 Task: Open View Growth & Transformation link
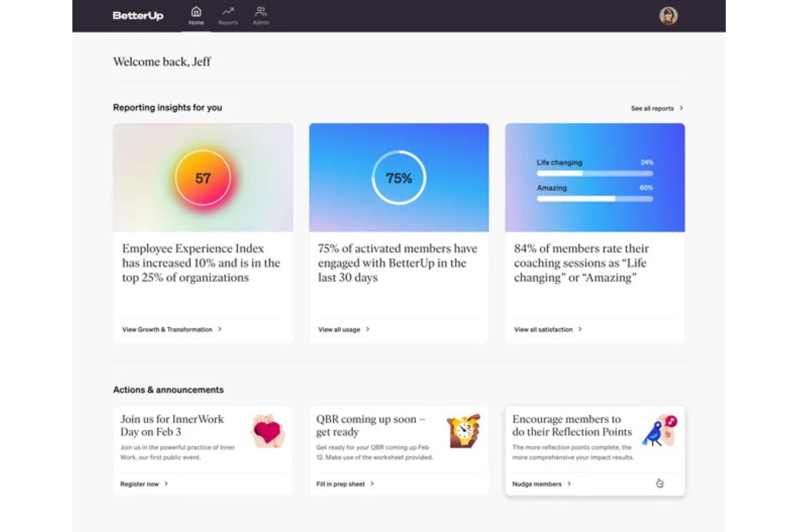[x=167, y=329]
